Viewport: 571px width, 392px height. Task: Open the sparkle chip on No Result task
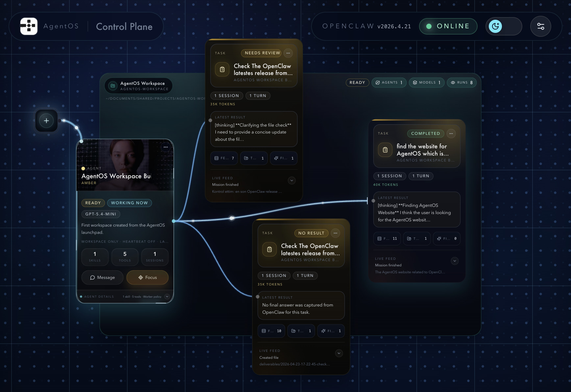click(331, 331)
